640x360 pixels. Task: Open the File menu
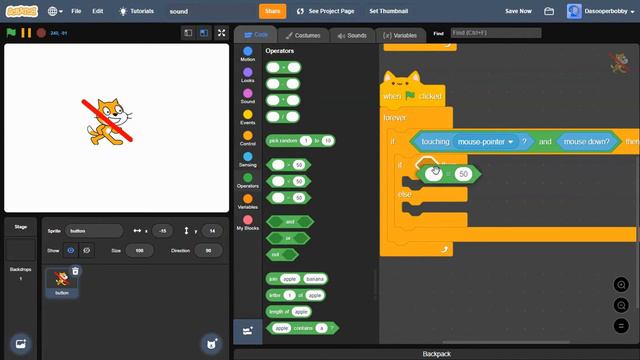[x=76, y=11]
